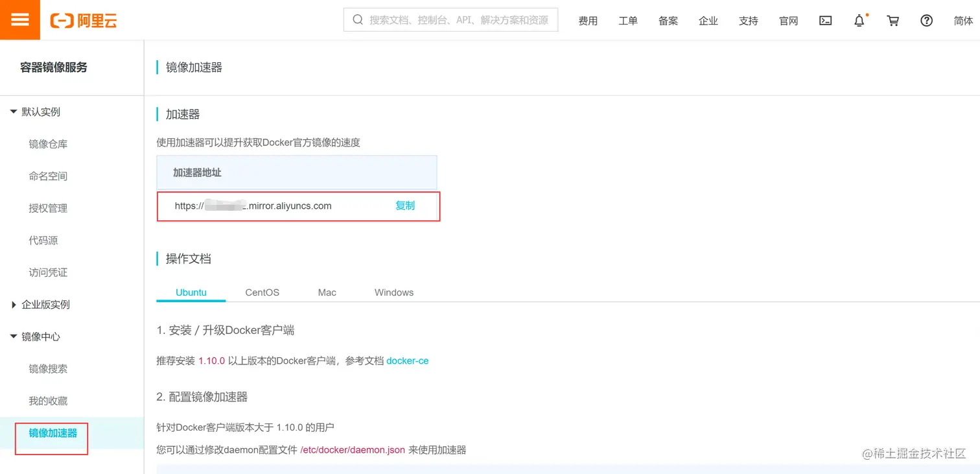980x474 pixels.
Task: Open the notifications bell
Action: point(859,21)
